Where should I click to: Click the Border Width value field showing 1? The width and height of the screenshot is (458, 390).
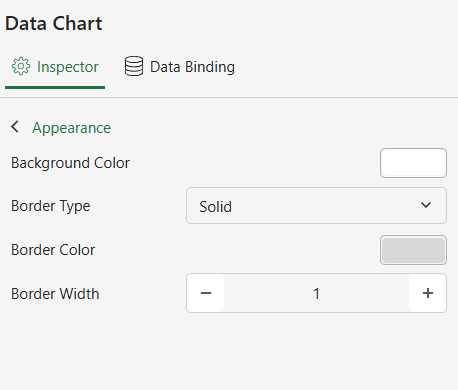(x=316, y=293)
